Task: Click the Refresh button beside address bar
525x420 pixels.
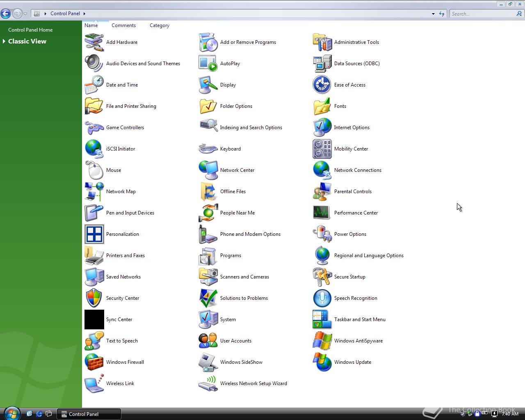Action: click(442, 14)
